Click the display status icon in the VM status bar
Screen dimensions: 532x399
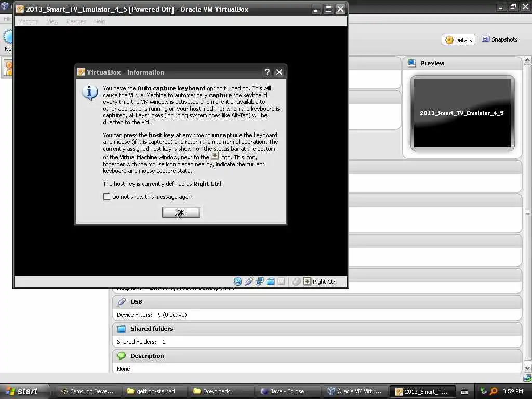pos(281,282)
